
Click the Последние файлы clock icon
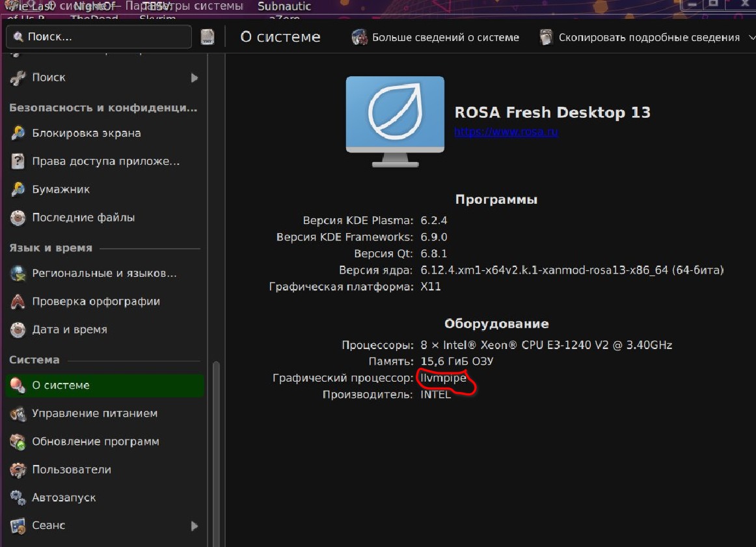(18, 217)
